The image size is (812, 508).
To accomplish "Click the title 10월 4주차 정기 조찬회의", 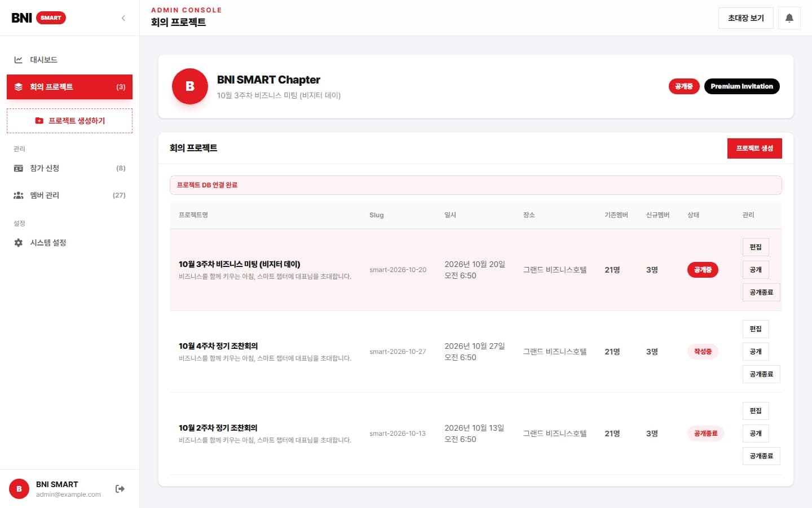I will pyautogui.click(x=218, y=346).
